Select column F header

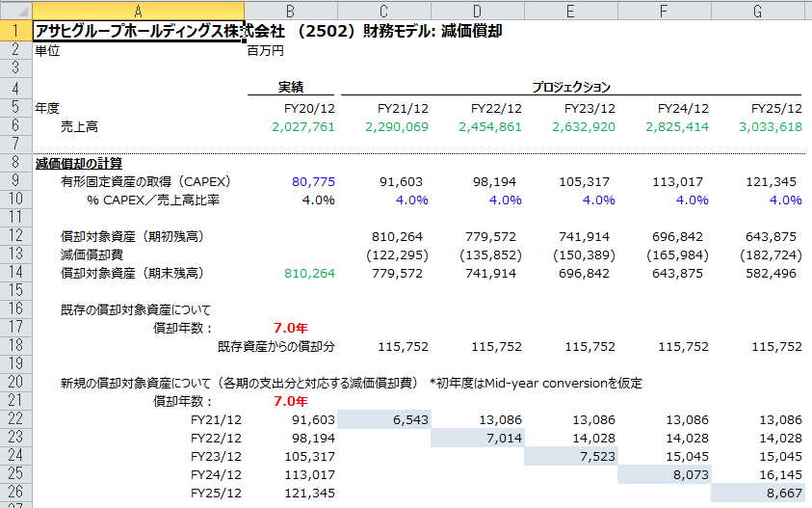[664, 11]
